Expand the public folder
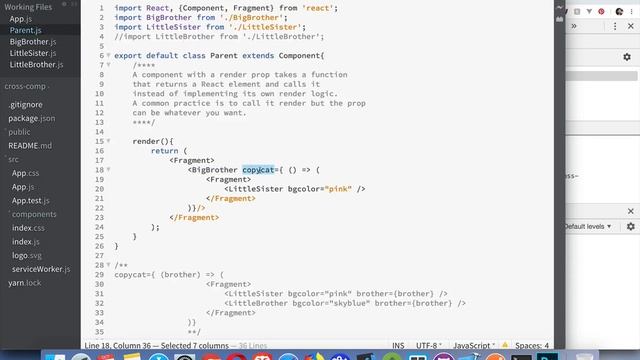 pyautogui.click(x=19, y=132)
